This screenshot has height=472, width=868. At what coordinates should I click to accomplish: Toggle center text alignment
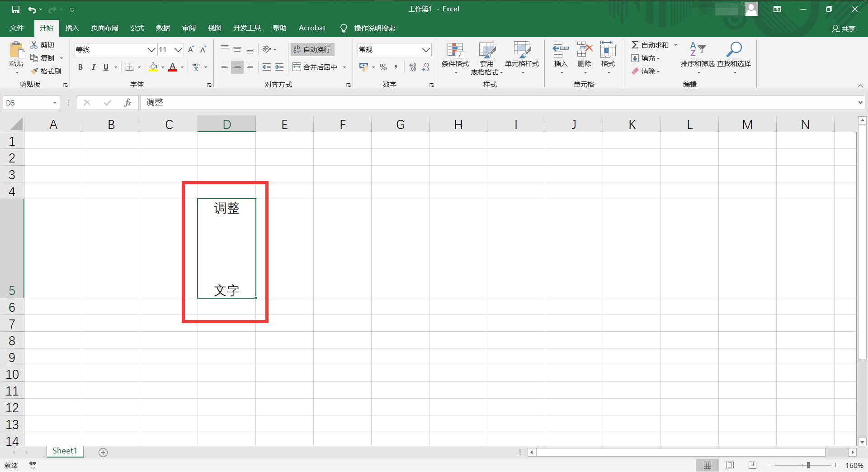tap(237, 67)
